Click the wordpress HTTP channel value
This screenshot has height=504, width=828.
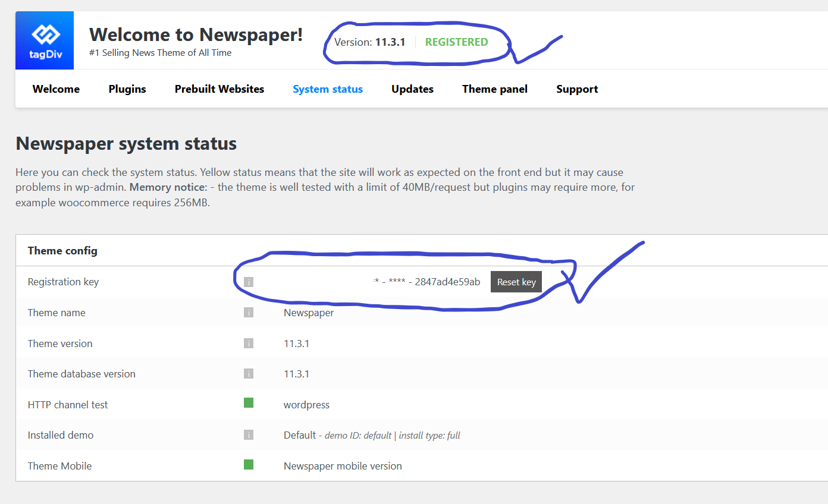(x=306, y=405)
